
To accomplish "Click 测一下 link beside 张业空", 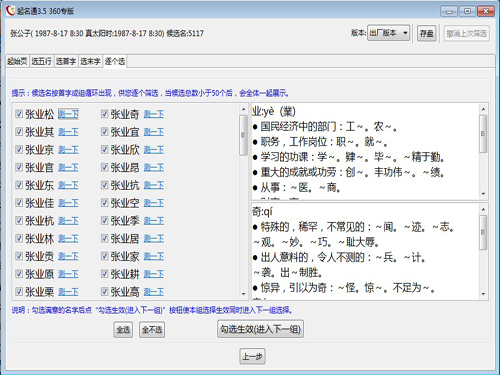I will pyautogui.click(x=154, y=203).
